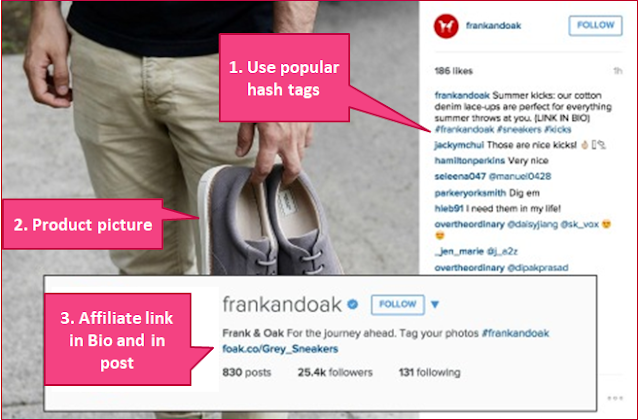Click the grey sneakers product photo

[269, 220]
